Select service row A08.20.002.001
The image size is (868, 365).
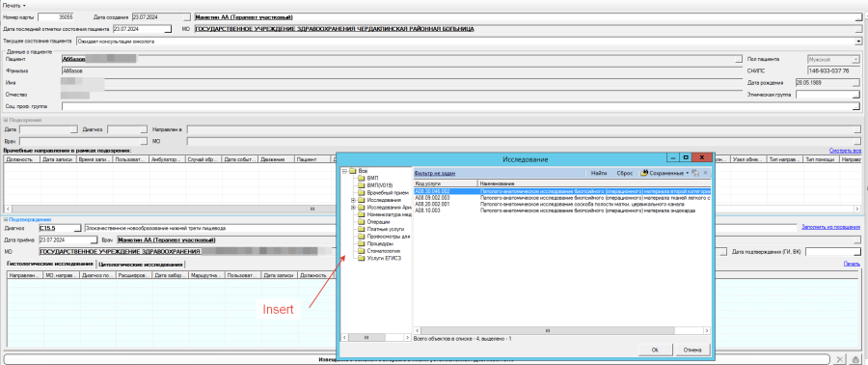coord(561,204)
